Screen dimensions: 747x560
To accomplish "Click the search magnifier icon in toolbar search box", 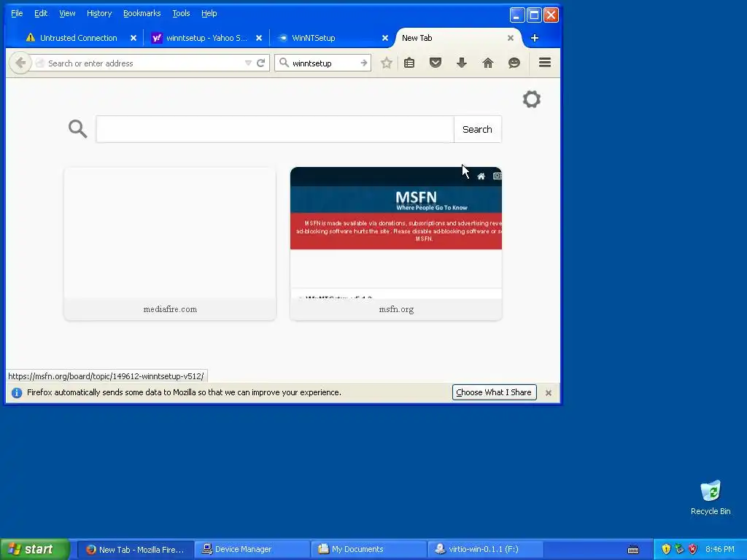I will pyautogui.click(x=284, y=63).
